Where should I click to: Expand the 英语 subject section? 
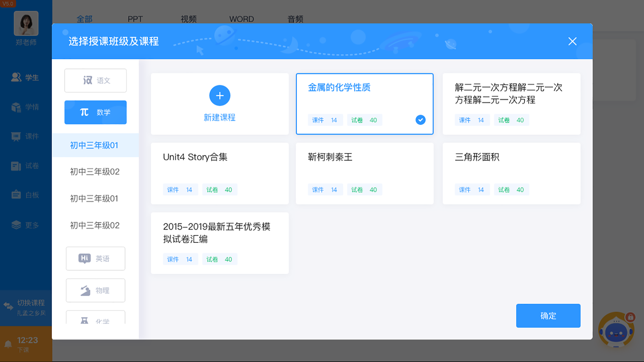tap(96, 258)
